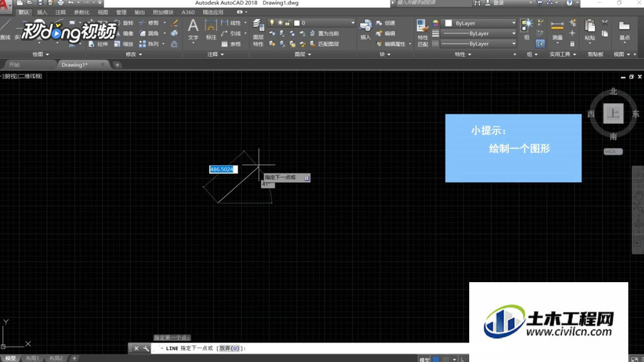This screenshot has width=644, height=362.
Task: Toggle the layer on/off lightbulb icon
Action: coord(272,23)
